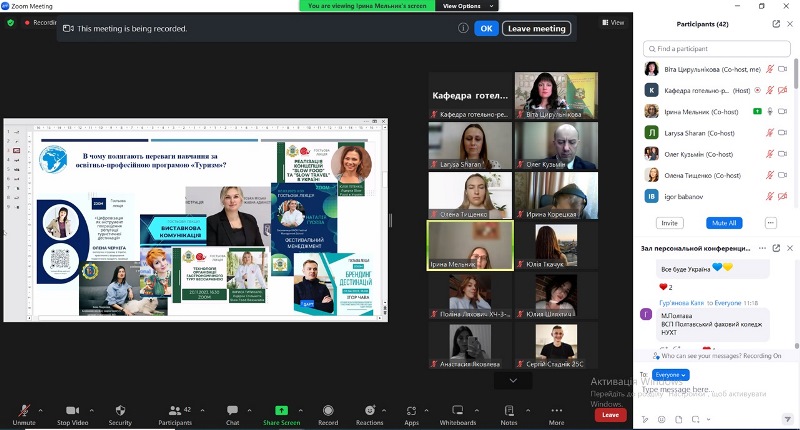Click the blue Mute All button
The image size is (800, 430).
coord(724,223)
